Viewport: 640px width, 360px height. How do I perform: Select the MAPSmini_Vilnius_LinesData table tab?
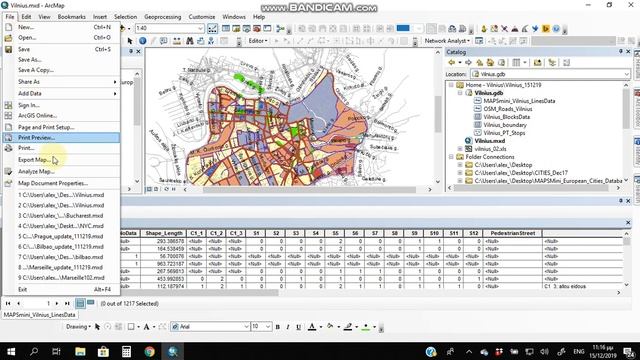[40, 315]
